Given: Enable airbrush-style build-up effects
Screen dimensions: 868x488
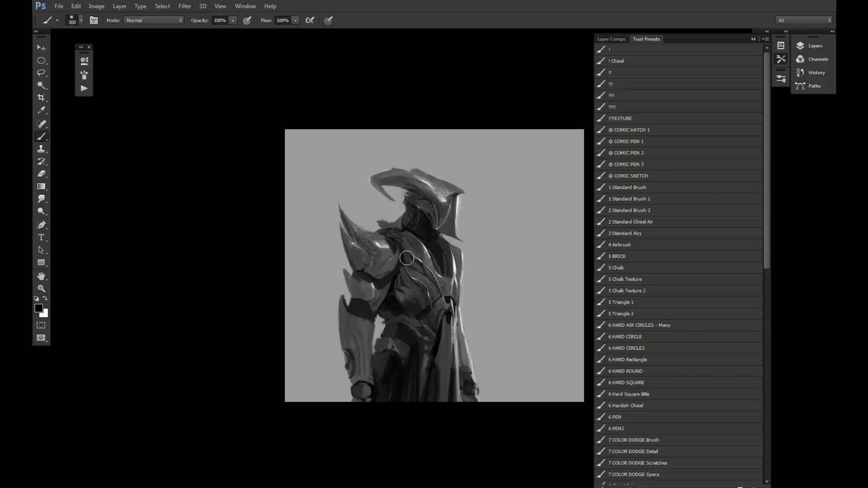Looking at the screenshot, I should click(x=310, y=20).
